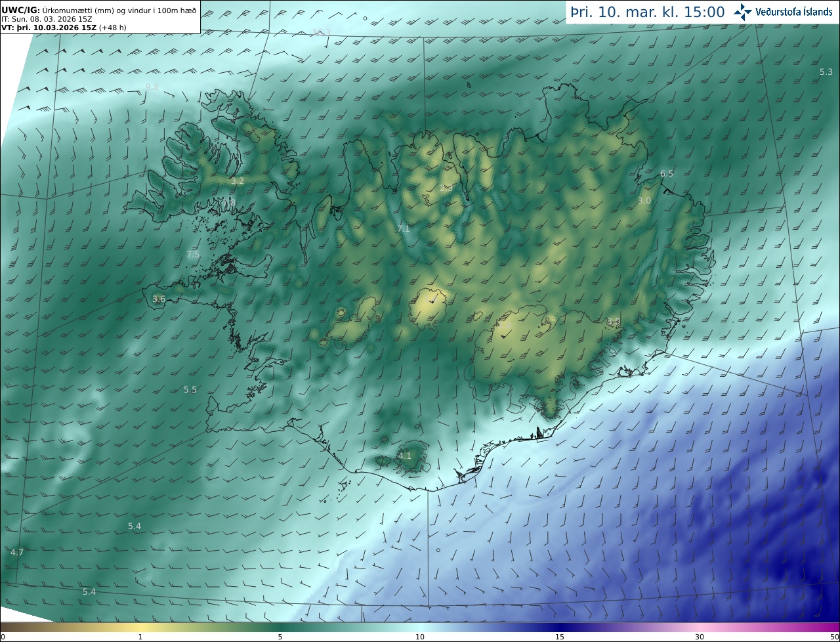This screenshot has height=642, width=840.
Task: Click the 5.5 value on the map
Action: tap(190, 389)
